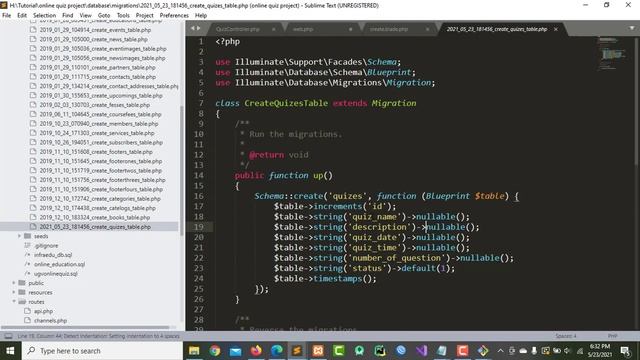
Task: Open the Edit menu
Action: (22, 16)
